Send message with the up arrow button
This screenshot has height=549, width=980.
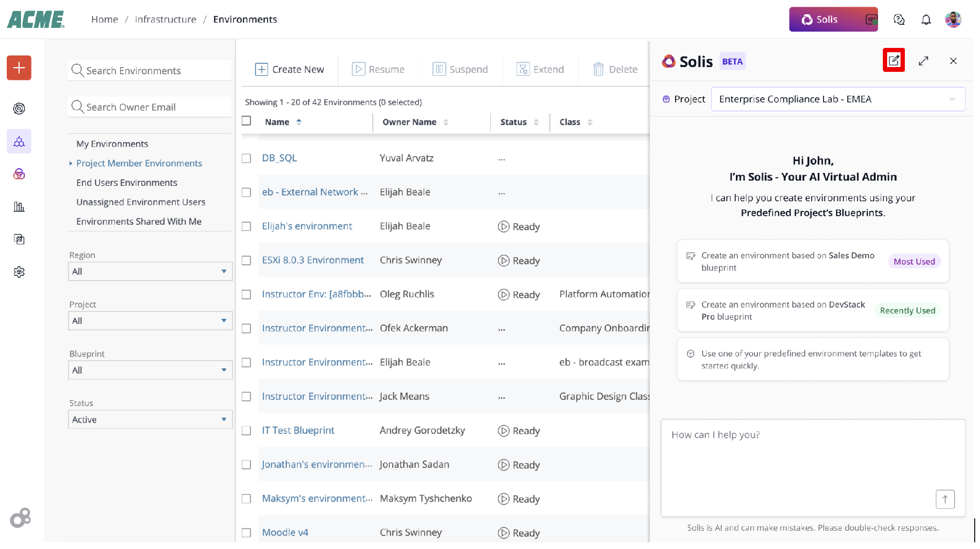pos(945,499)
